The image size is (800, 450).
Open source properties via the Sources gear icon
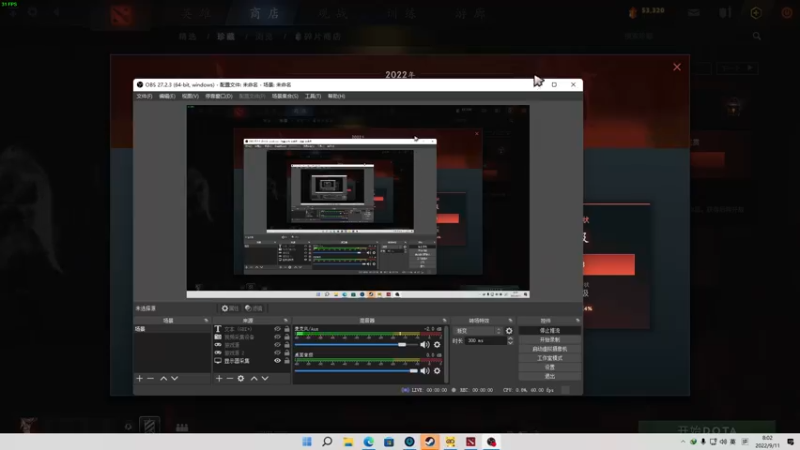pos(241,379)
